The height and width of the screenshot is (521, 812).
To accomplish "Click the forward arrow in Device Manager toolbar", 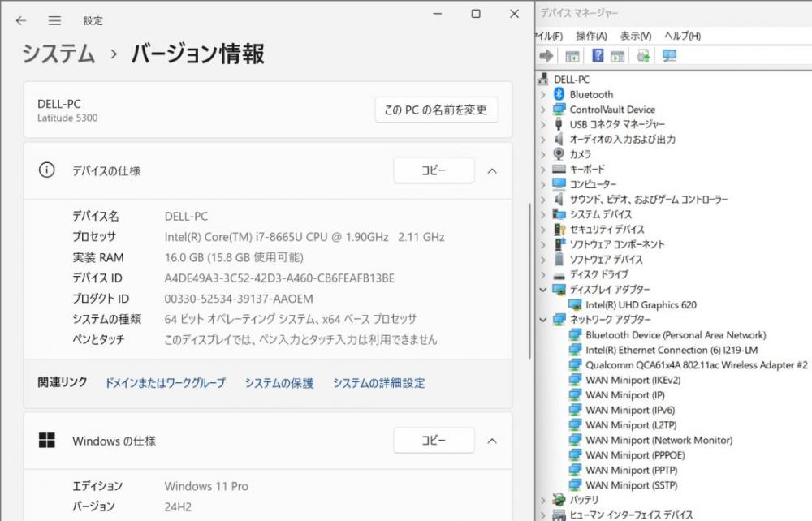I will coord(546,55).
